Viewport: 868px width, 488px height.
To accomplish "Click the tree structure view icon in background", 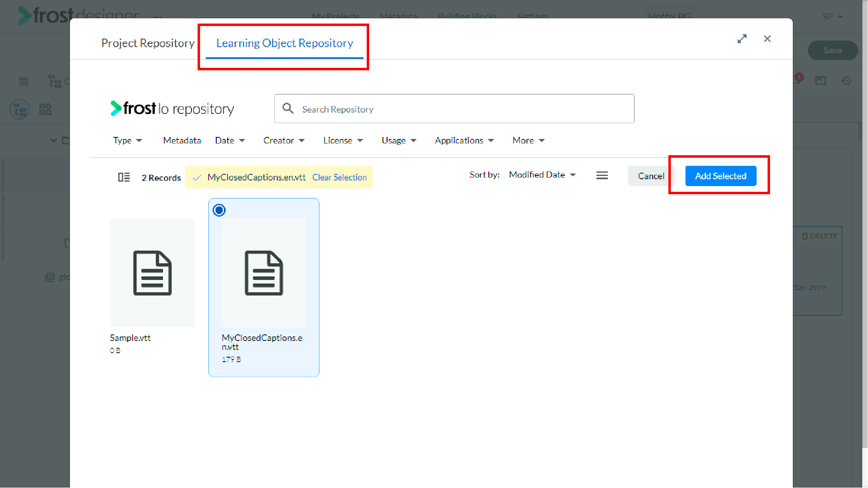I will coord(20,110).
